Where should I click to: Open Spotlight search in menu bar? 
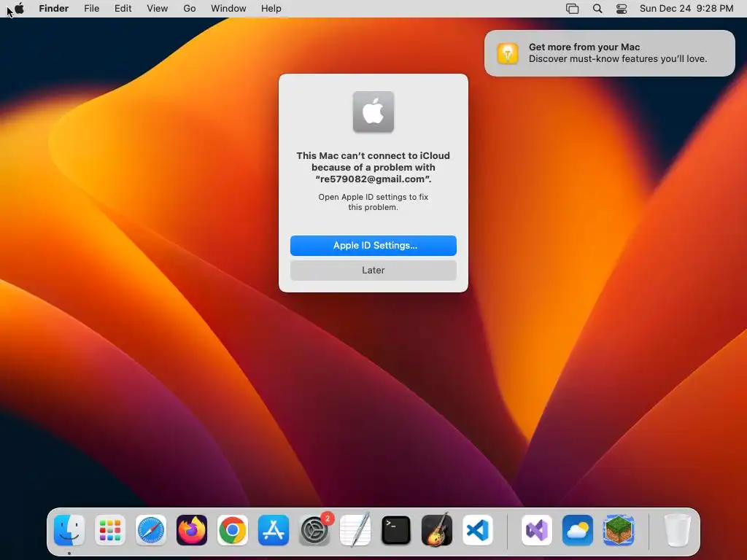coord(597,9)
